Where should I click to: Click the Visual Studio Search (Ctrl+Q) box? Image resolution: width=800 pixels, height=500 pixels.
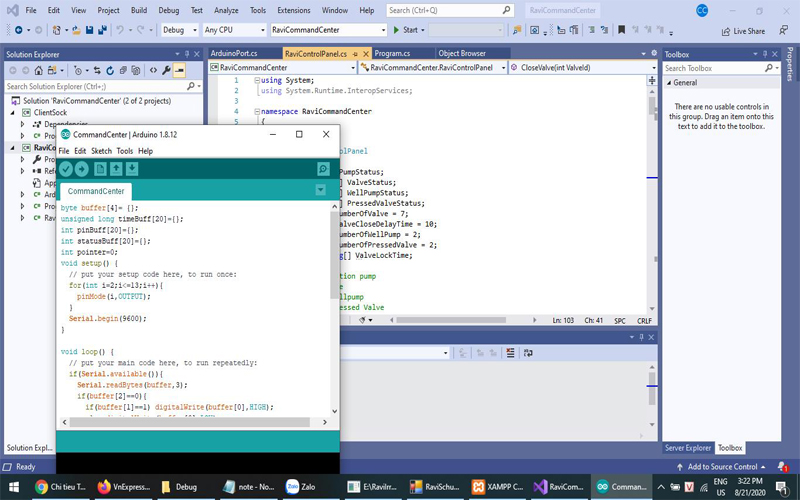coord(449,10)
